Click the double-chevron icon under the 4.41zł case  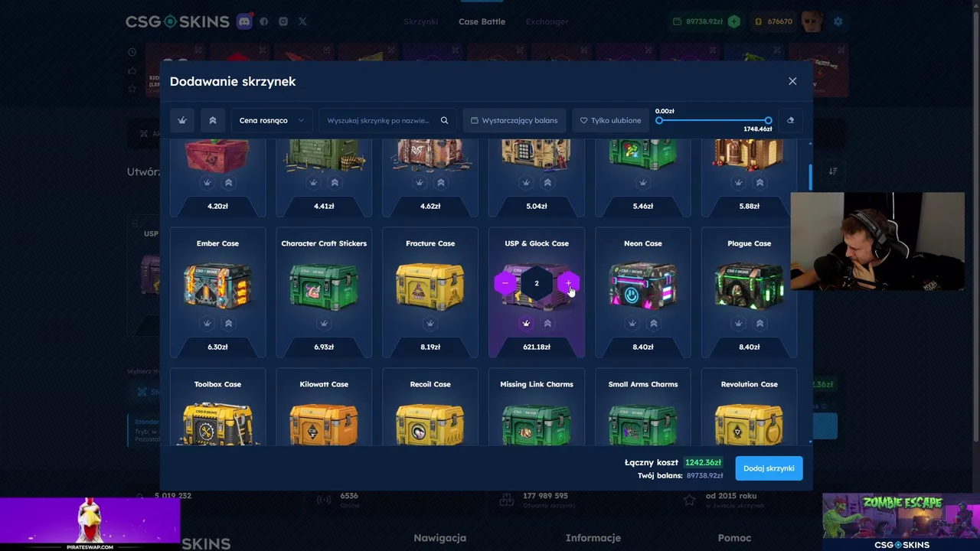[x=335, y=182]
